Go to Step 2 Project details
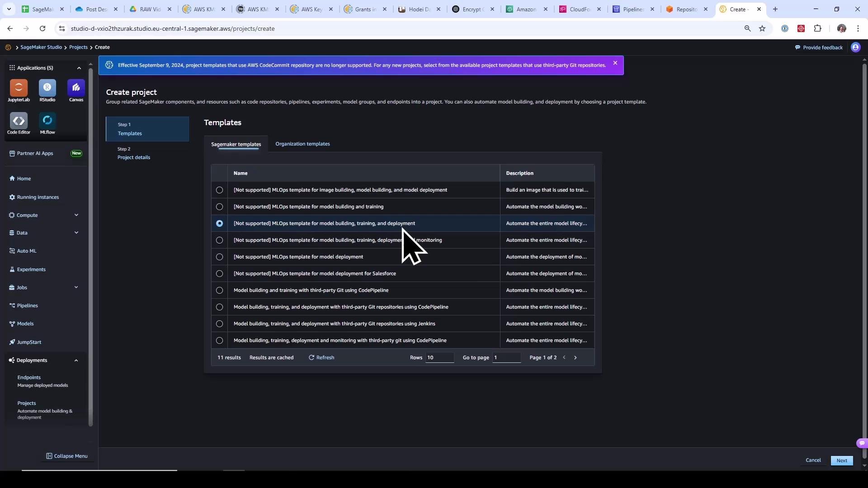Screen dimensions: 868x488 pos(134,153)
